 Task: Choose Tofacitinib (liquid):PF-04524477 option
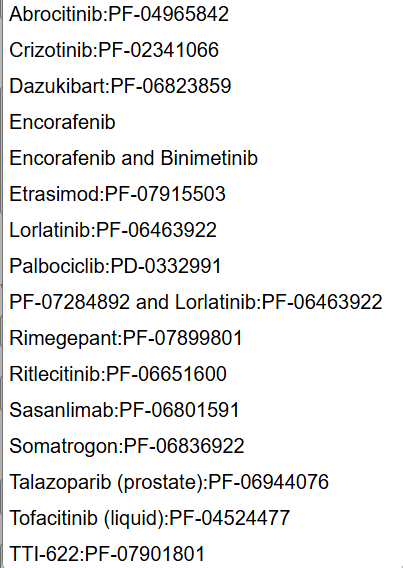coord(203,517)
